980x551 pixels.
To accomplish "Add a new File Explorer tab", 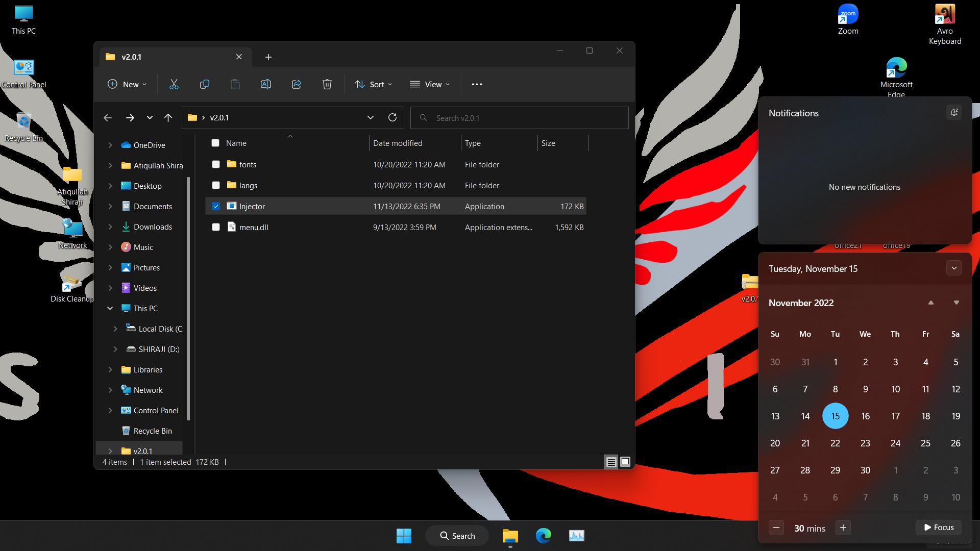I will (x=268, y=57).
